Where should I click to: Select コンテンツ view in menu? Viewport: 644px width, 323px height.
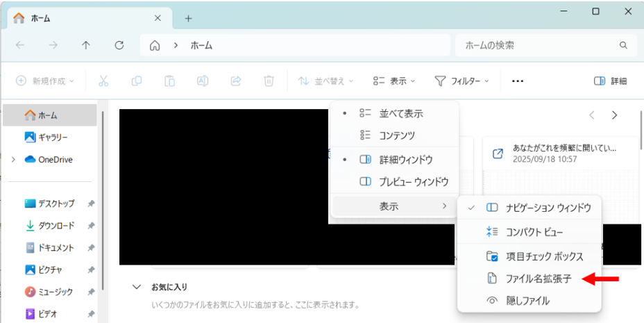pyautogui.click(x=396, y=135)
